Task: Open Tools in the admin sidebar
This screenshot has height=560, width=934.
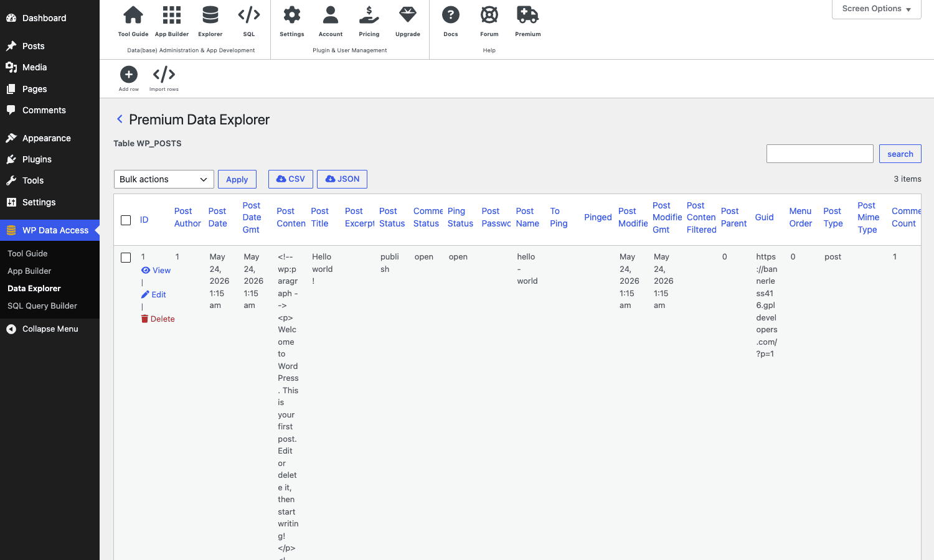Action: pos(50,180)
